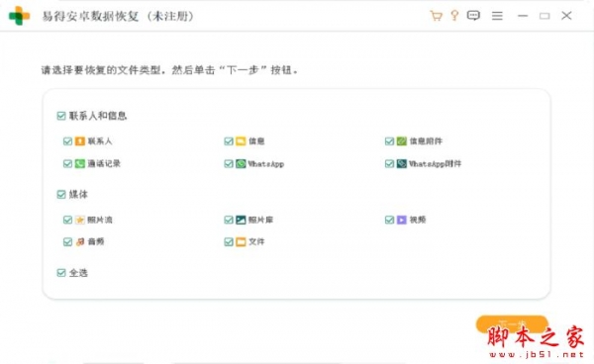594x364 pixels.
Task: Maximize the data recovery window
Action: coord(544,16)
